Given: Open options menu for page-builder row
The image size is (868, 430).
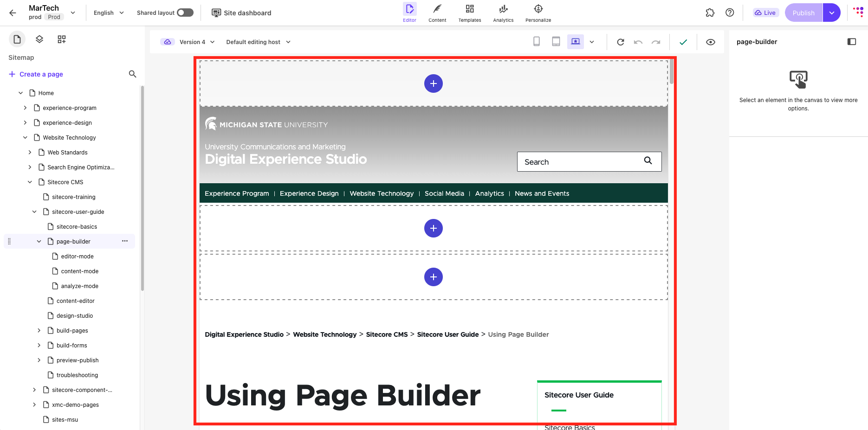Looking at the screenshot, I should [x=125, y=241].
